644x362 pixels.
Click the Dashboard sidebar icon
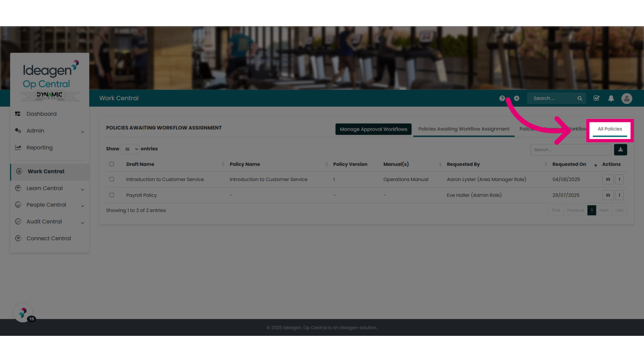coord(18,114)
